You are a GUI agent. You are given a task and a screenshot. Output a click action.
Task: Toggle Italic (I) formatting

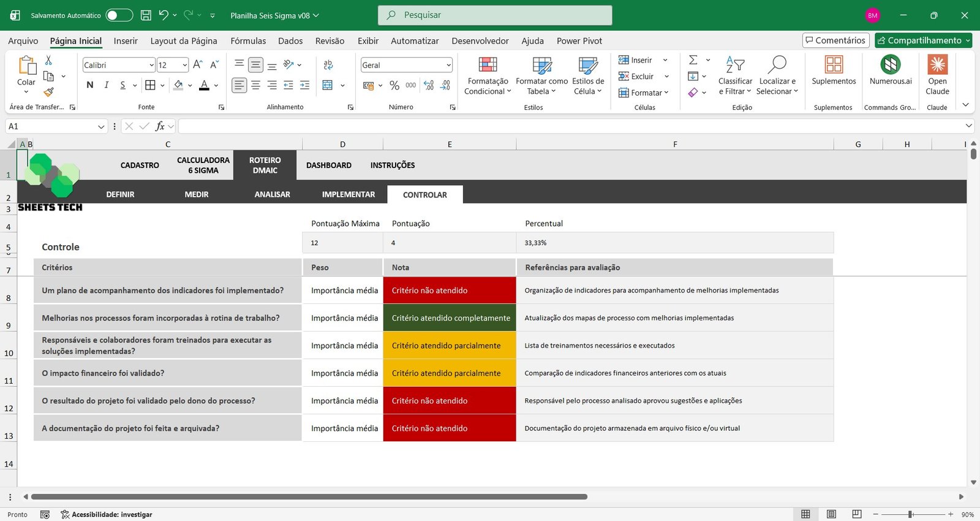coord(106,85)
